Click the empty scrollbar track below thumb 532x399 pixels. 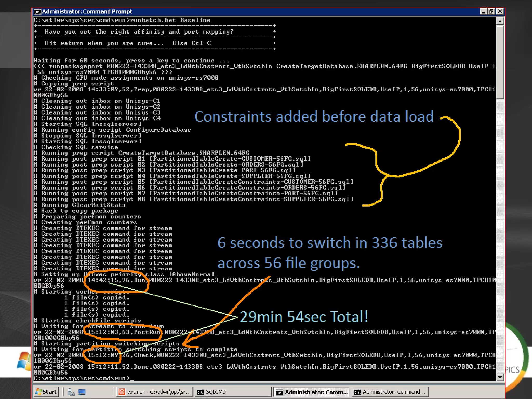[500, 234]
